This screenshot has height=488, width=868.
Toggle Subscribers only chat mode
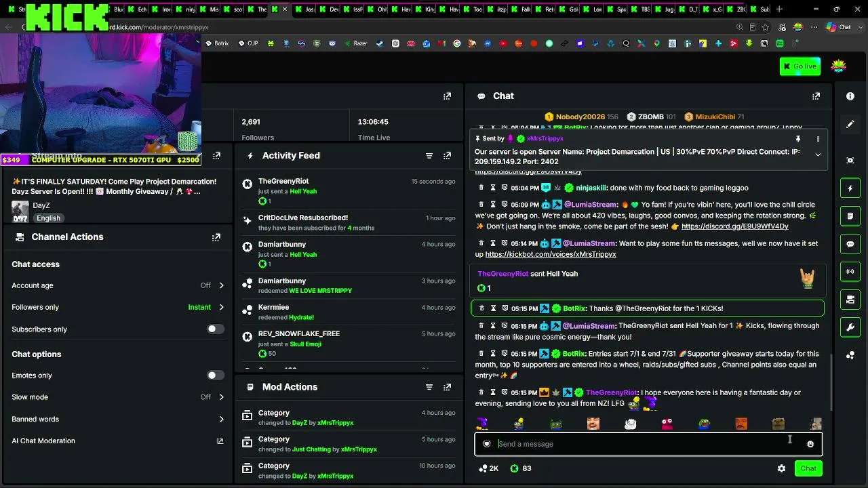215,329
